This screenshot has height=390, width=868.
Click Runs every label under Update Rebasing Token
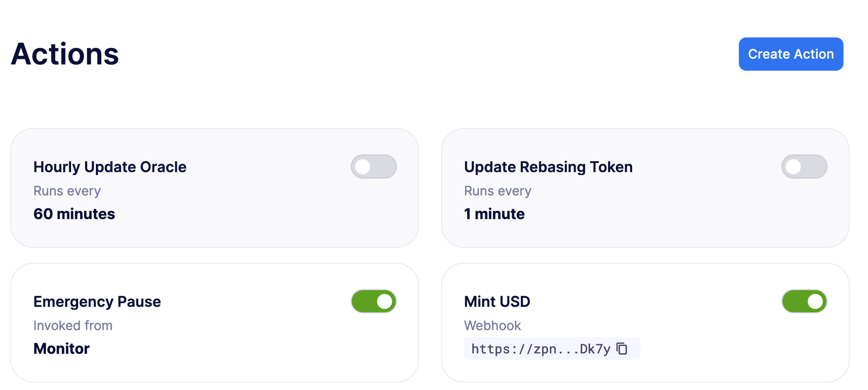tap(498, 191)
